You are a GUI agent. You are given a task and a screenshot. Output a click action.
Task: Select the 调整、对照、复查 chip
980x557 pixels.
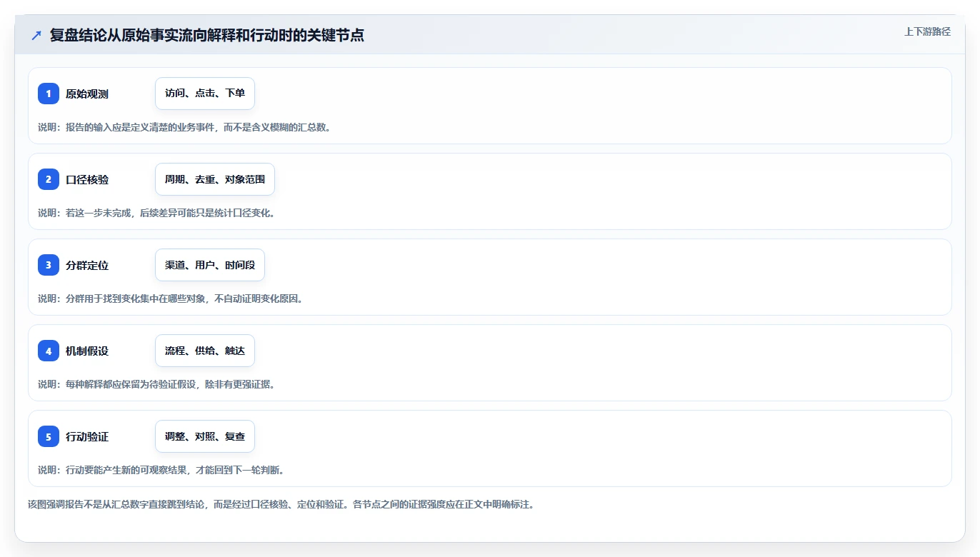pyautogui.click(x=205, y=436)
